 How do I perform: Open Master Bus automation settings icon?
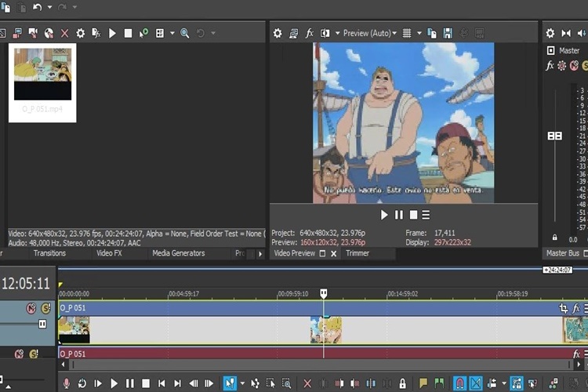click(562, 66)
